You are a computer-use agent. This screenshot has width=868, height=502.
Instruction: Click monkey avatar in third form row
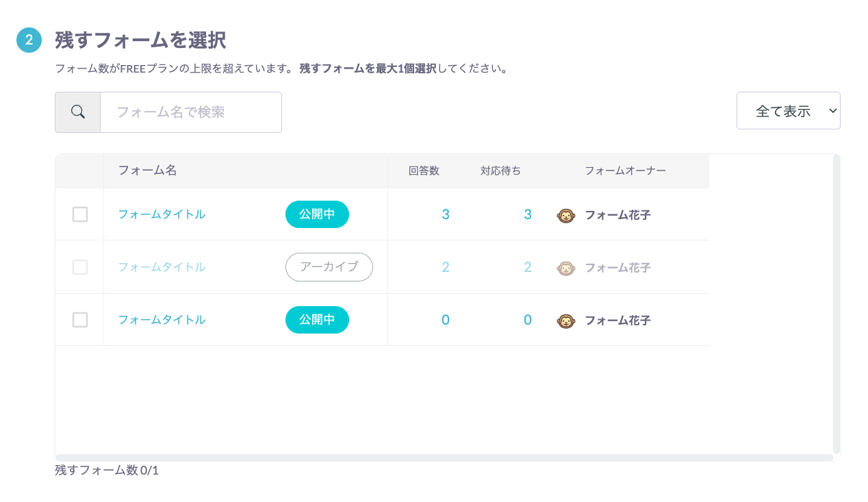click(x=566, y=321)
